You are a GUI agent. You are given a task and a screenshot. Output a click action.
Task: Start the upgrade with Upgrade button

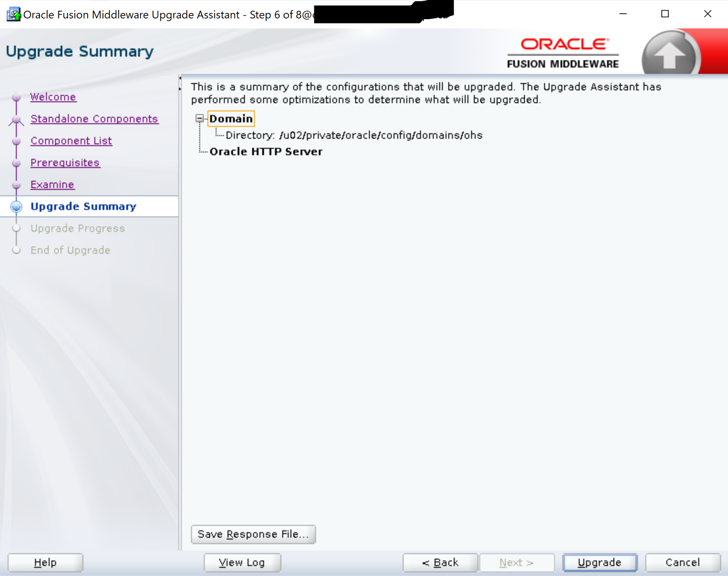[599, 562]
